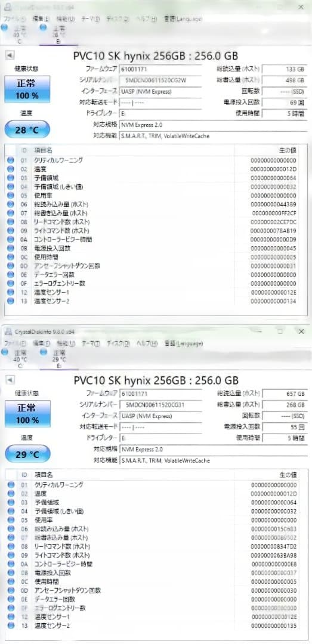Screen dimensions: 312x644
Task: Click 生の値 column header in the 29 °C window
Action: click(288, 475)
